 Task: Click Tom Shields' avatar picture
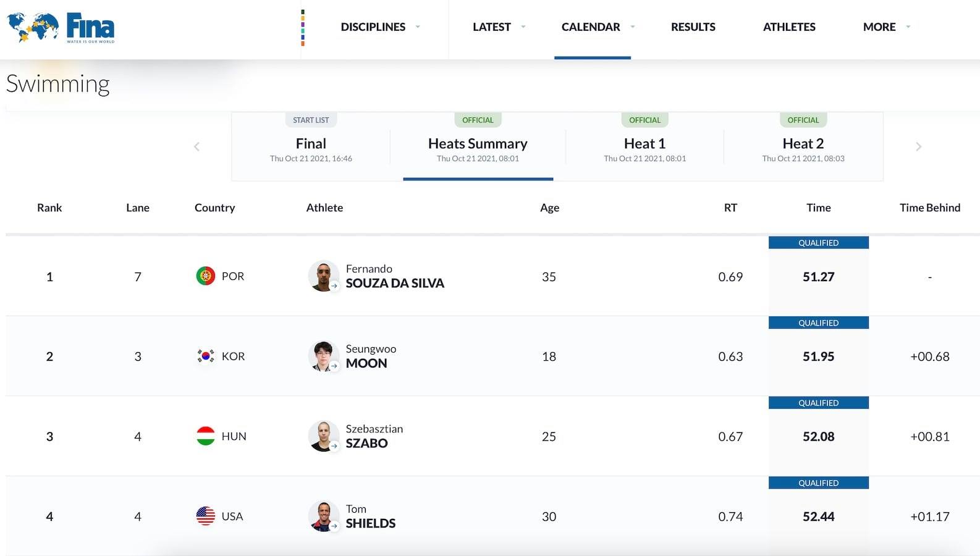coord(323,516)
